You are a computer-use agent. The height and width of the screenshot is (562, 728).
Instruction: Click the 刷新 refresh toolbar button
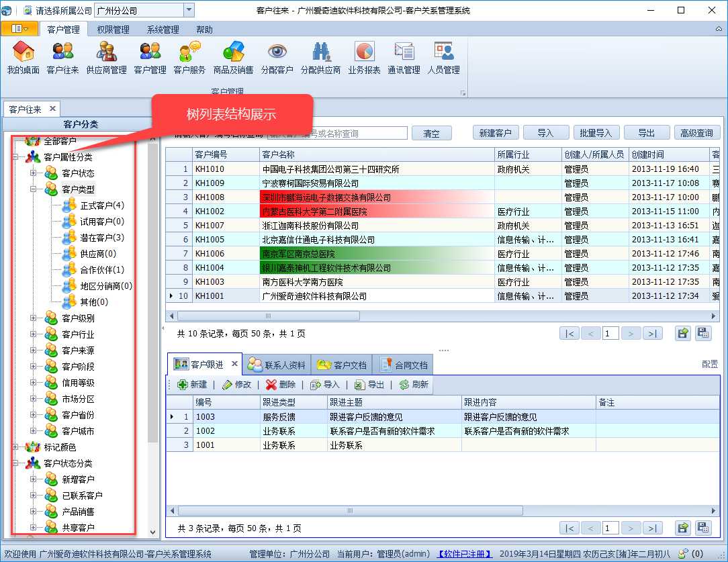tap(414, 385)
